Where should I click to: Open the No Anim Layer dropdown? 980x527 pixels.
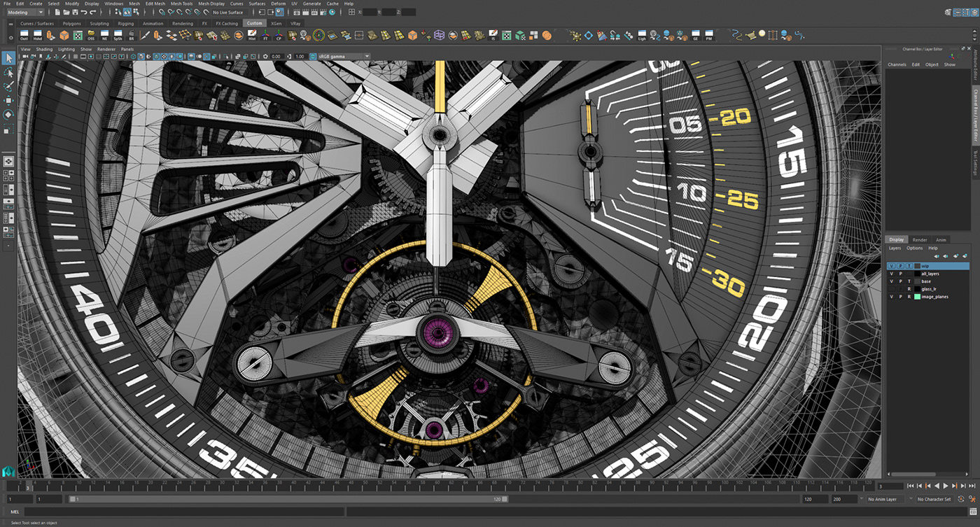[883, 499]
